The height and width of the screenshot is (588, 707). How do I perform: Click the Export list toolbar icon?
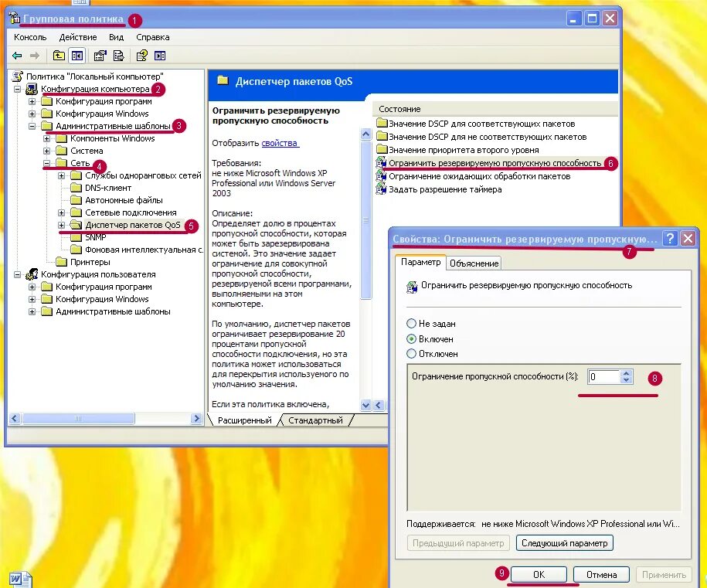pyautogui.click(x=118, y=56)
